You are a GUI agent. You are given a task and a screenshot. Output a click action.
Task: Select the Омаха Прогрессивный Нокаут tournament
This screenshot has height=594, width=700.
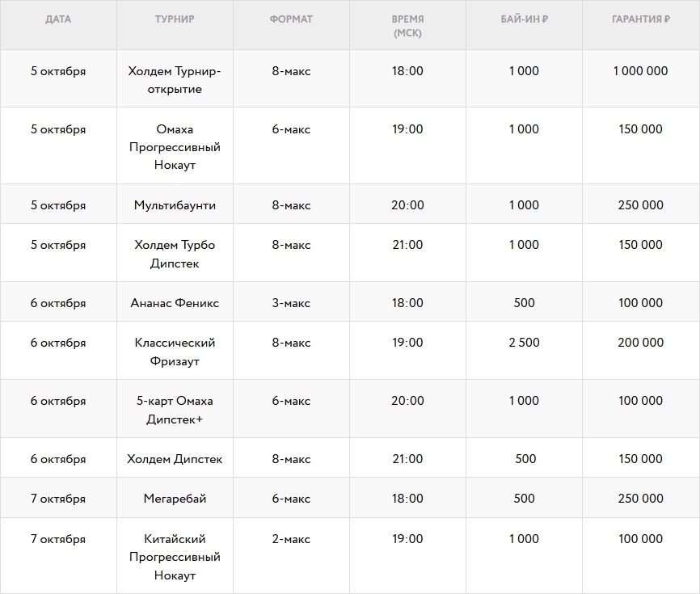[175, 147]
